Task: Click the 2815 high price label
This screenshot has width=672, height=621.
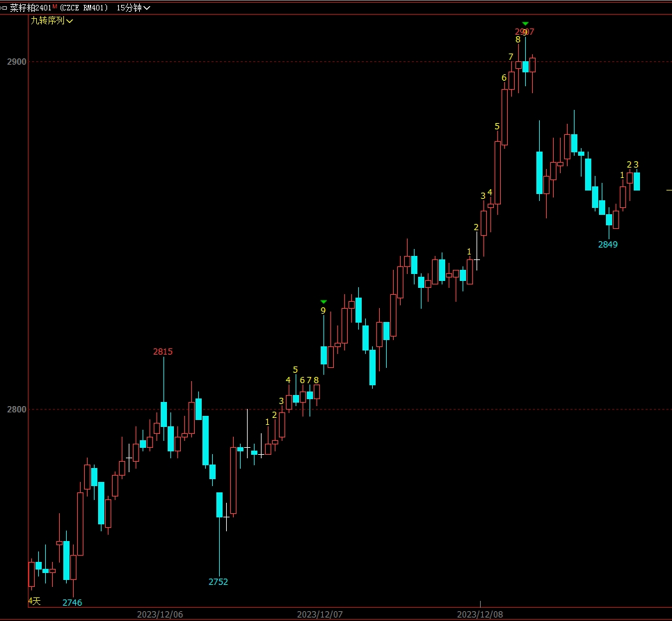Action: pyautogui.click(x=163, y=352)
